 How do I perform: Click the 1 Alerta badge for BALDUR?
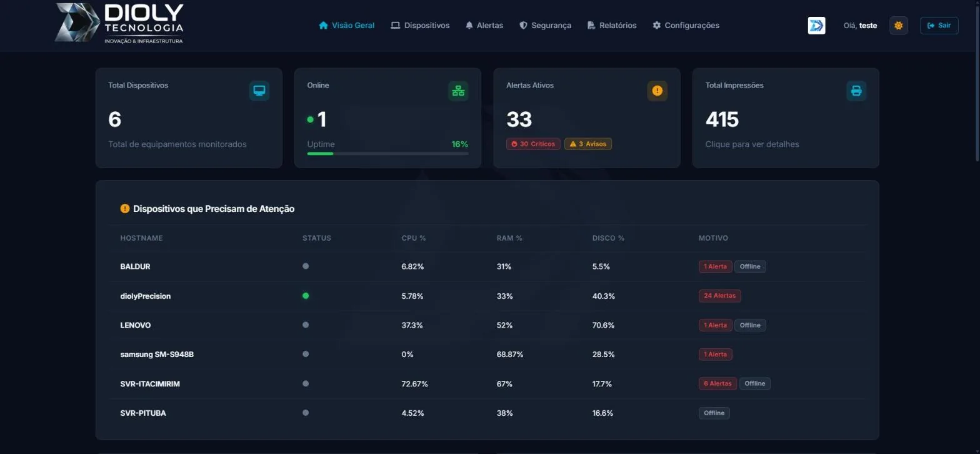click(715, 266)
